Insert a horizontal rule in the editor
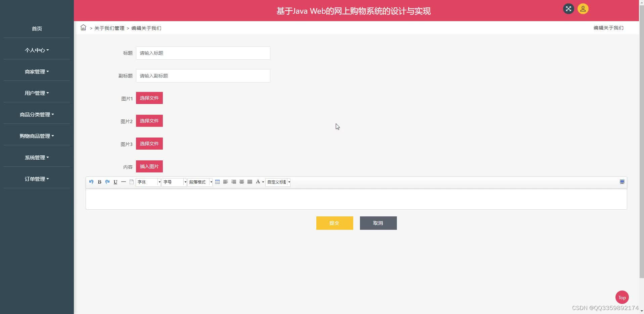644x314 pixels. [x=124, y=182]
